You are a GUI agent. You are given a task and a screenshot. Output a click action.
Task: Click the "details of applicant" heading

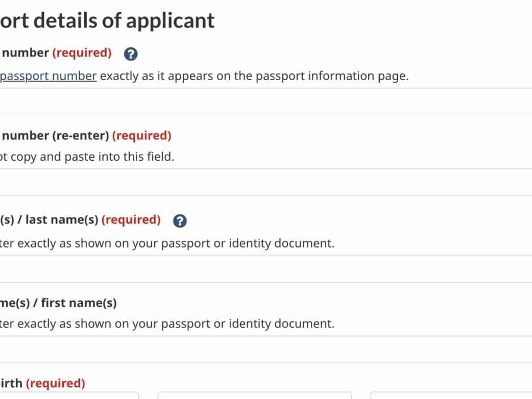[107, 20]
